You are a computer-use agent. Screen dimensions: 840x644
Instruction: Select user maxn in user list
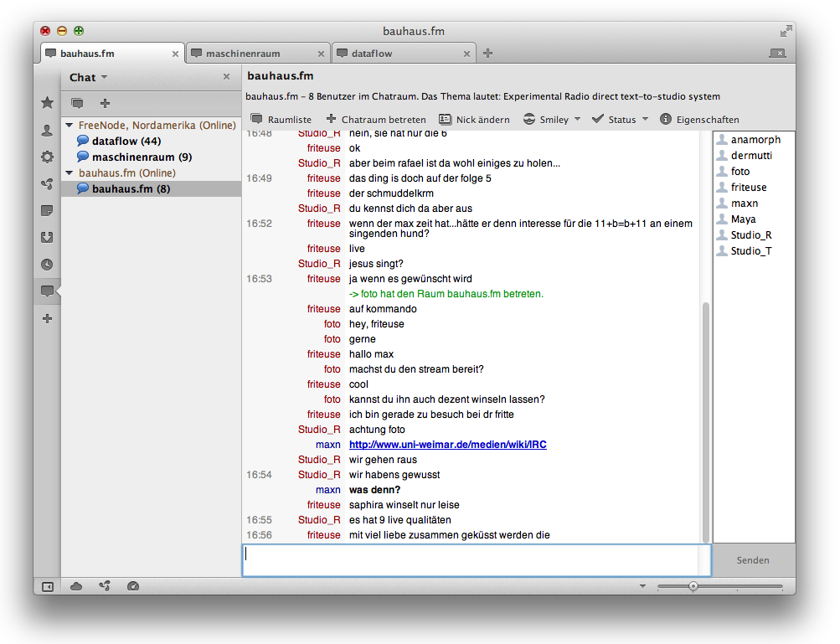point(755,203)
